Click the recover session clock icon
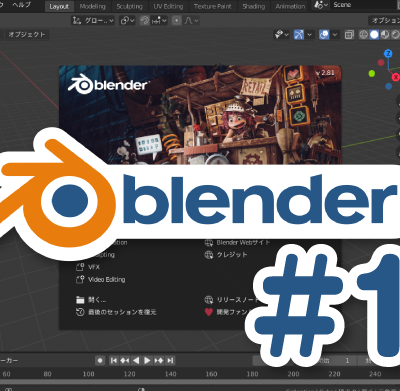400x391 pixels. pyautogui.click(x=80, y=312)
